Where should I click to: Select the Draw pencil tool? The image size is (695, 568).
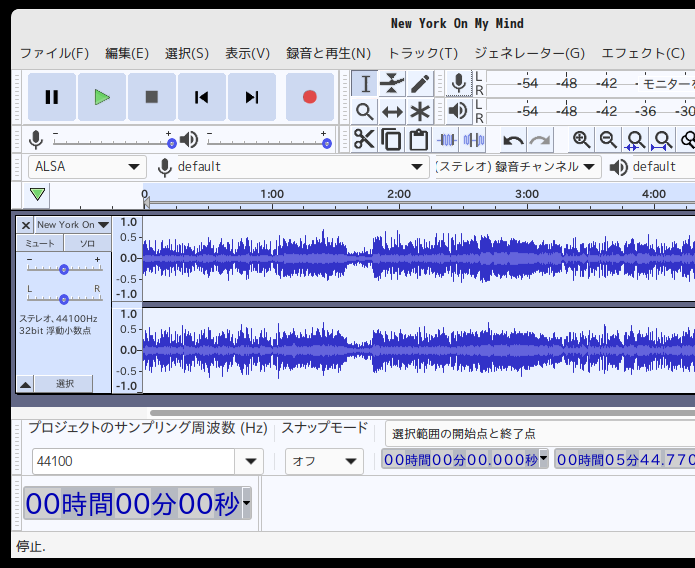point(420,84)
